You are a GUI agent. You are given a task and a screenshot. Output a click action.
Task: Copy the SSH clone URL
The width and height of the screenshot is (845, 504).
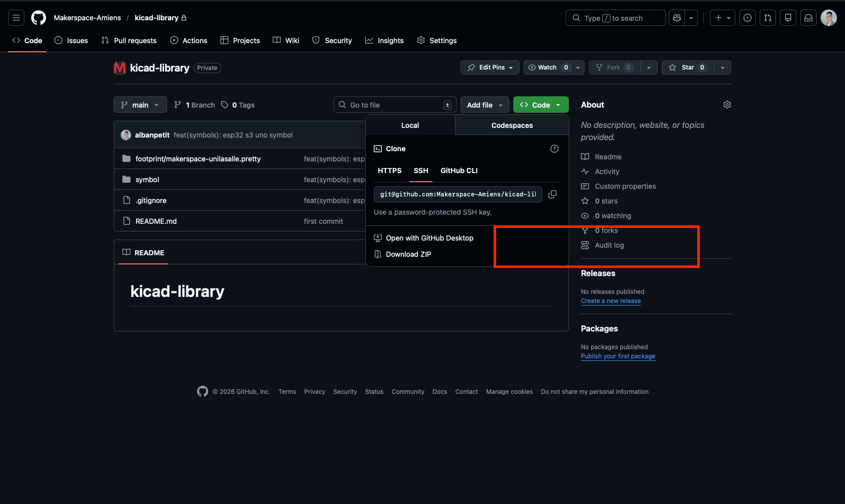(x=552, y=194)
